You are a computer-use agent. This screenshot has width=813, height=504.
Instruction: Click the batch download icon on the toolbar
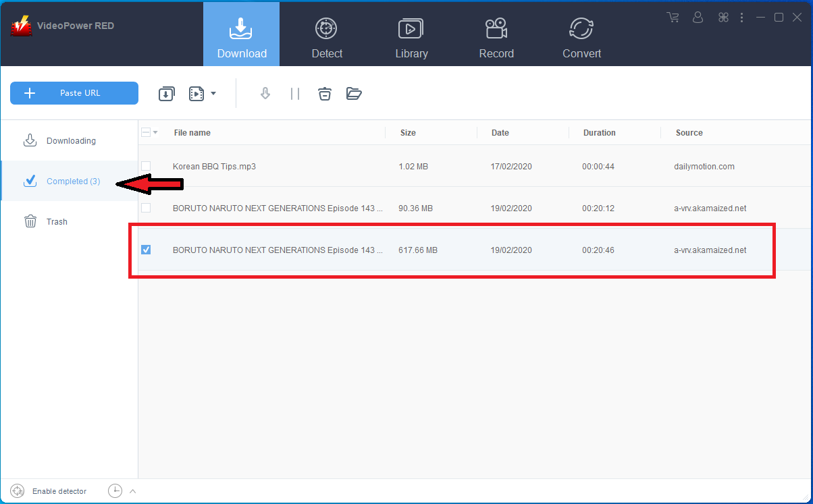[166, 93]
